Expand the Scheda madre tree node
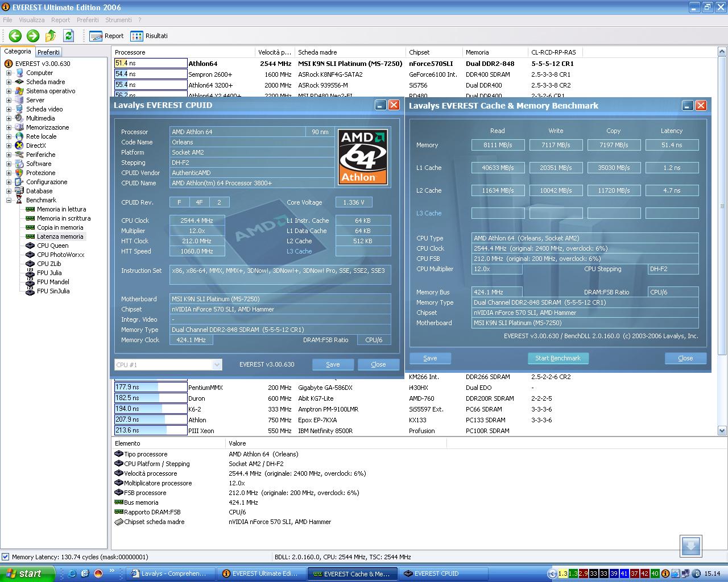728x582 pixels. [x=9, y=82]
